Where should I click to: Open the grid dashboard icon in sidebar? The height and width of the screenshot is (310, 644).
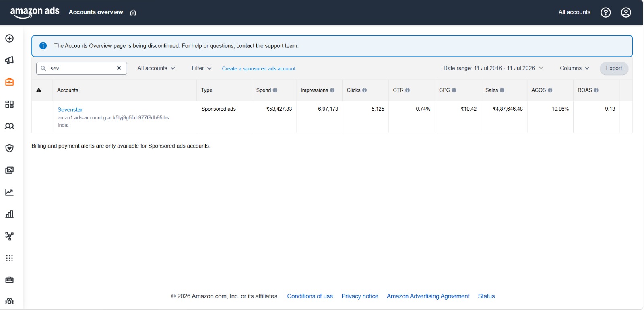pos(10,104)
